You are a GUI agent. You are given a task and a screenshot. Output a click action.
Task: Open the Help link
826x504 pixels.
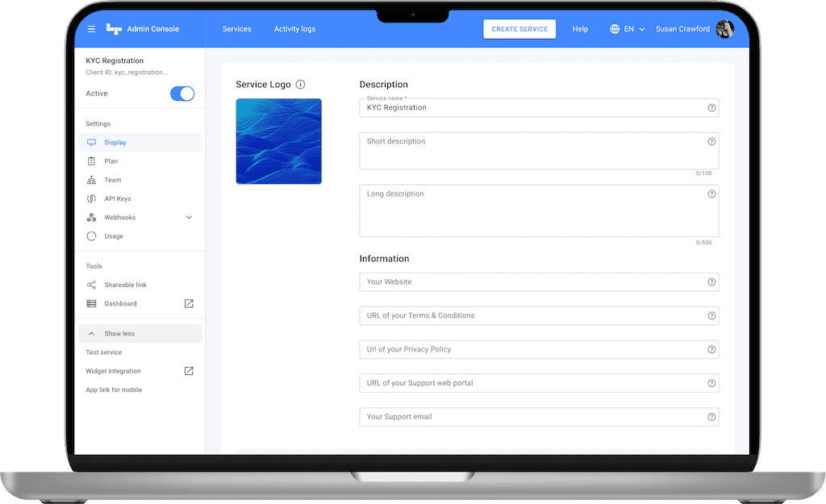[x=580, y=29]
